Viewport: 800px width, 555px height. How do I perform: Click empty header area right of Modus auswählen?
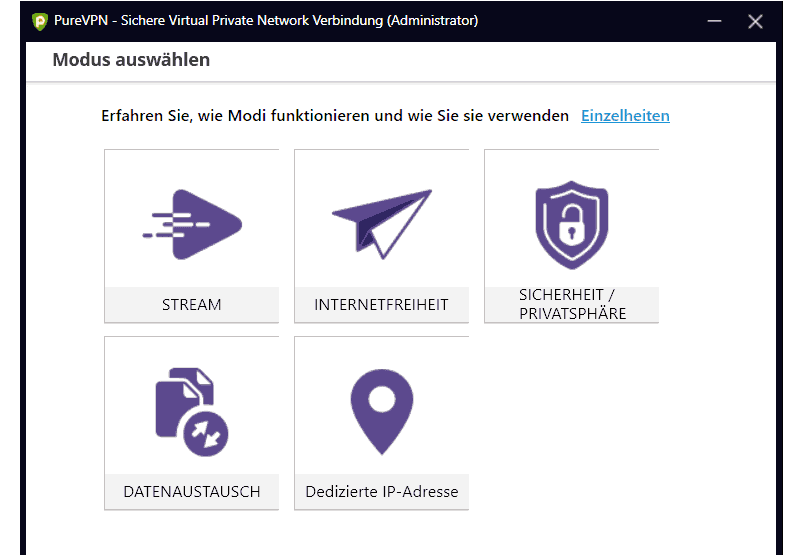500,60
